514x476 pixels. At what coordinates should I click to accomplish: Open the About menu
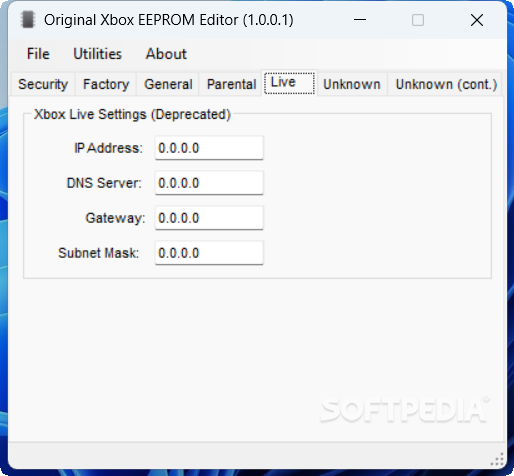point(166,54)
